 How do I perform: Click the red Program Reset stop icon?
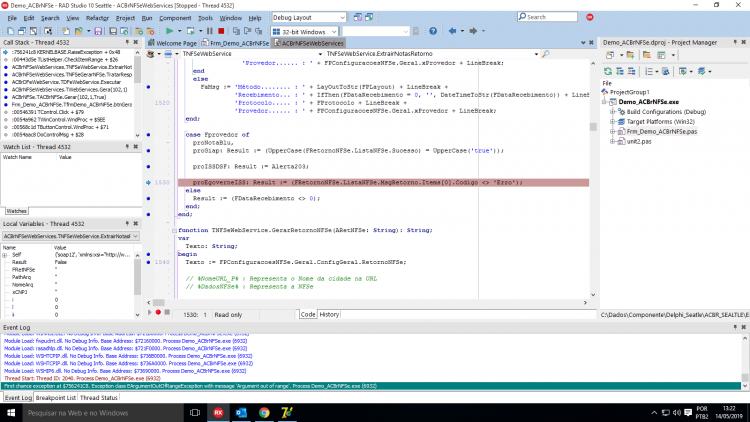pos(221,31)
